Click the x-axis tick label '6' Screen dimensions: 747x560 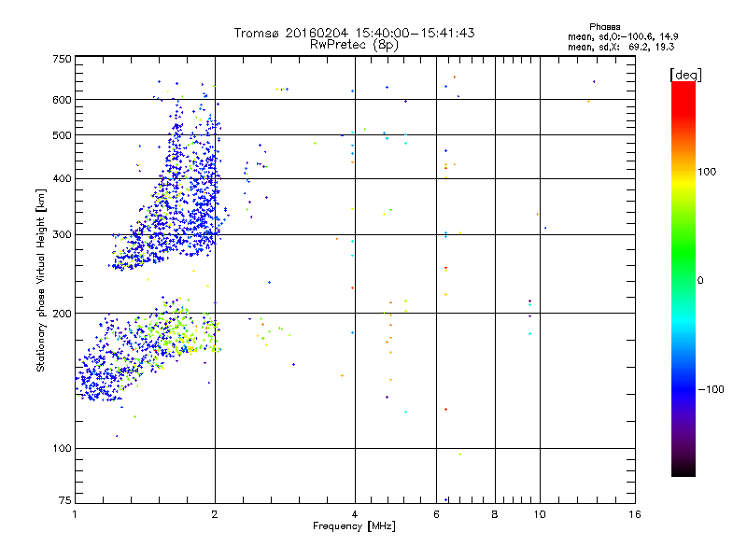point(436,514)
